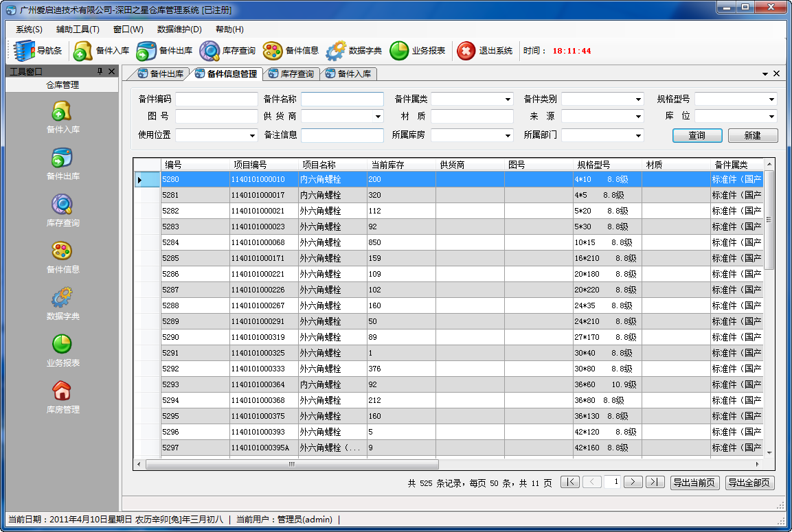Image resolution: width=792 pixels, height=532 pixels.
Task: Select 库存查询 icon in the sidebar
Action: 62,205
